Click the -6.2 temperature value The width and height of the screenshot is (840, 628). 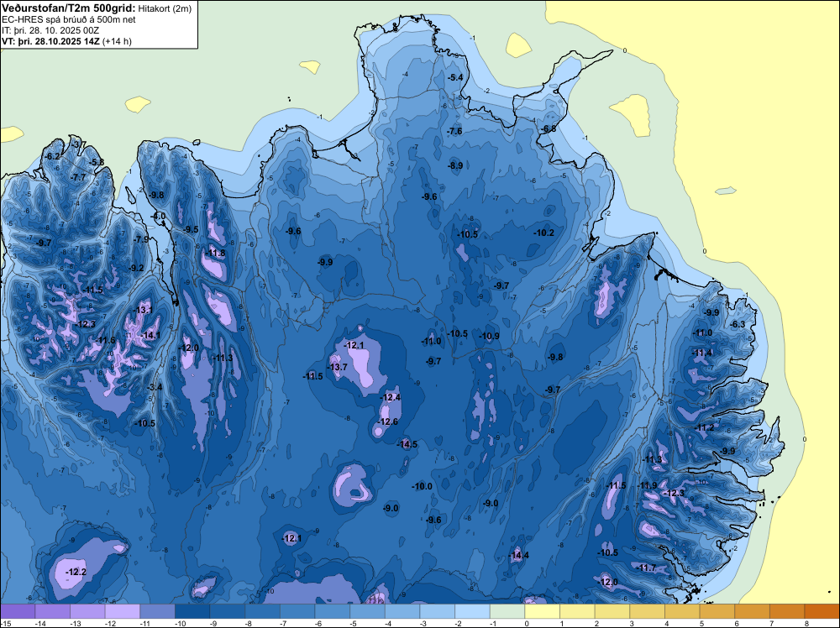click(x=53, y=156)
